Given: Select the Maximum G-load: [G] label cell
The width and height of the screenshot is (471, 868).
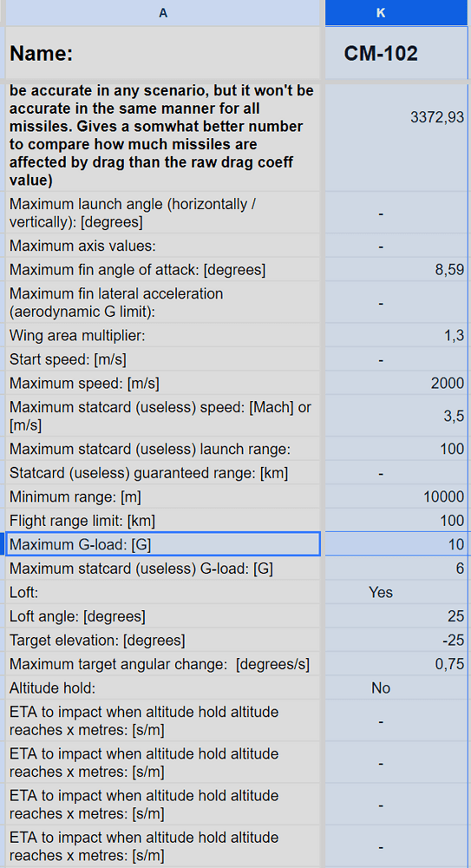Looking at the screenshot, I should 163,544.
